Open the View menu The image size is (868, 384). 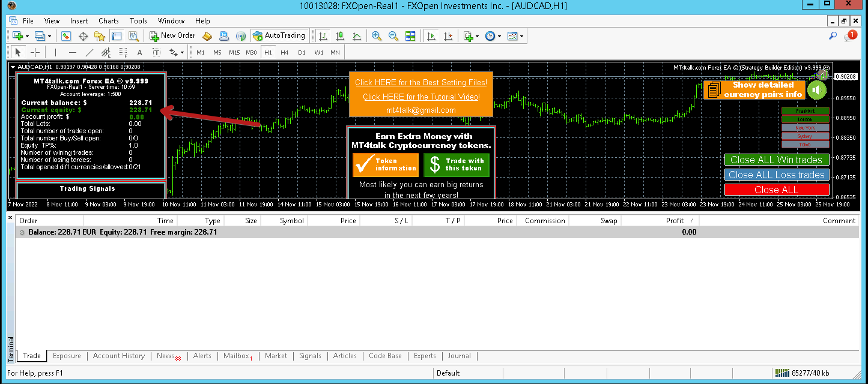pos(52,21)
